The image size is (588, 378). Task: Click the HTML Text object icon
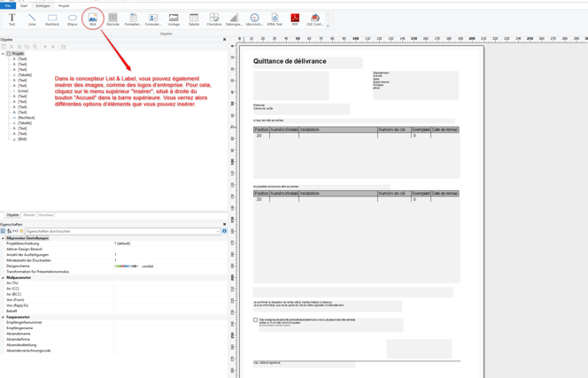pos(275,19)
